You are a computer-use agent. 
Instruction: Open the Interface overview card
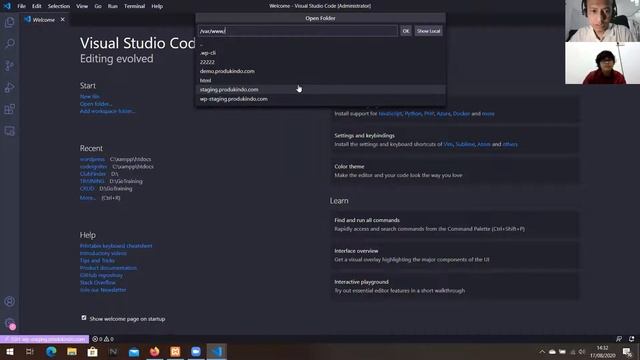pyautogui.click(x=454, y=255)
